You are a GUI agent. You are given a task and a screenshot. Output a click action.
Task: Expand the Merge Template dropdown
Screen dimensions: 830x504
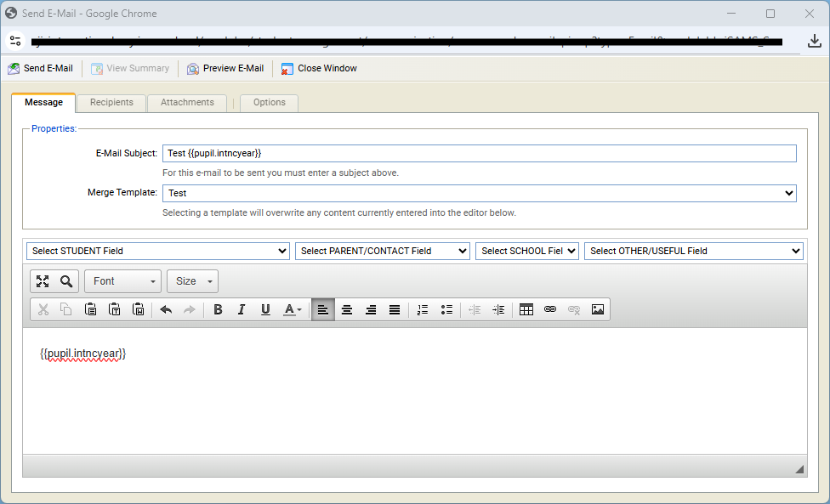(479, 194)
